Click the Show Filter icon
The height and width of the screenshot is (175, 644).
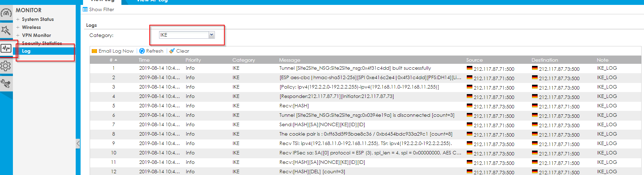(x=85, y=9)
